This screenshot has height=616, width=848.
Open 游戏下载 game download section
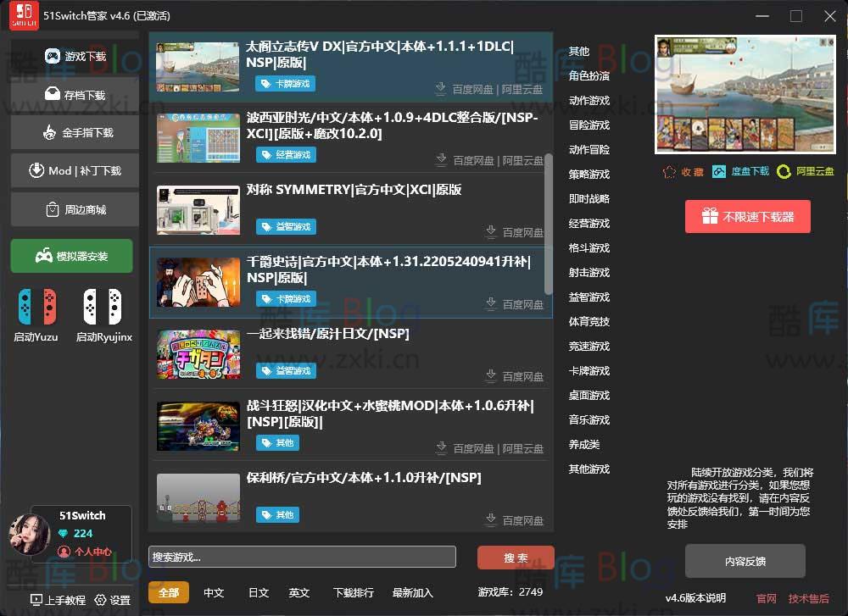coord(74,56)
